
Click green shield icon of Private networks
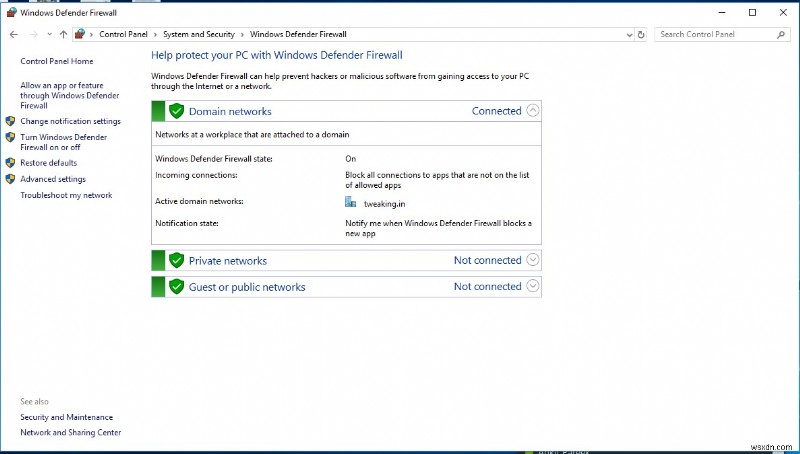point(177,260)
